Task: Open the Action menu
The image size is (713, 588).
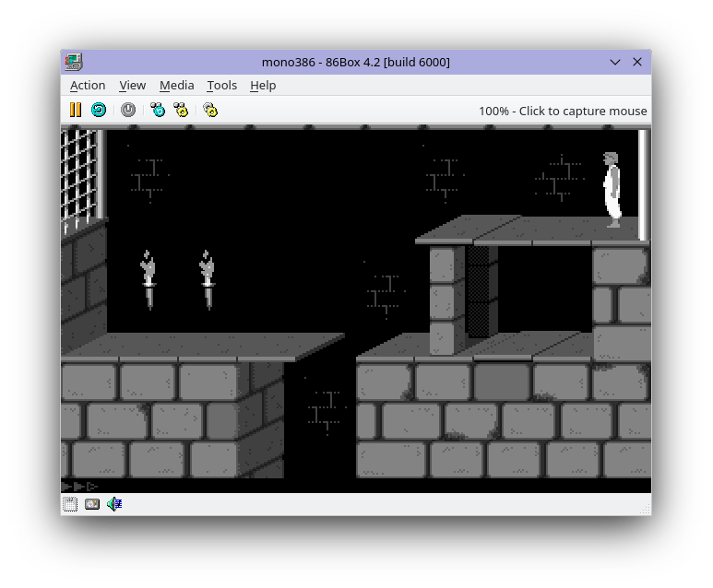Action: click(88, 86)
